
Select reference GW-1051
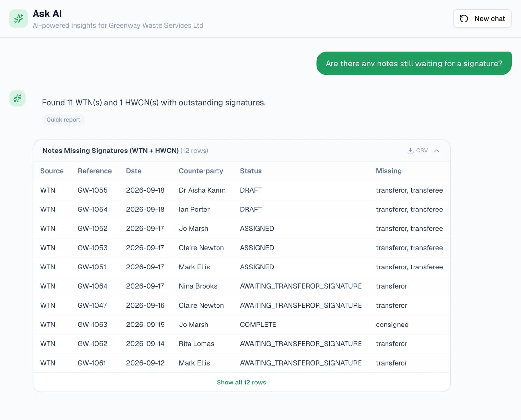pos(92,267)
